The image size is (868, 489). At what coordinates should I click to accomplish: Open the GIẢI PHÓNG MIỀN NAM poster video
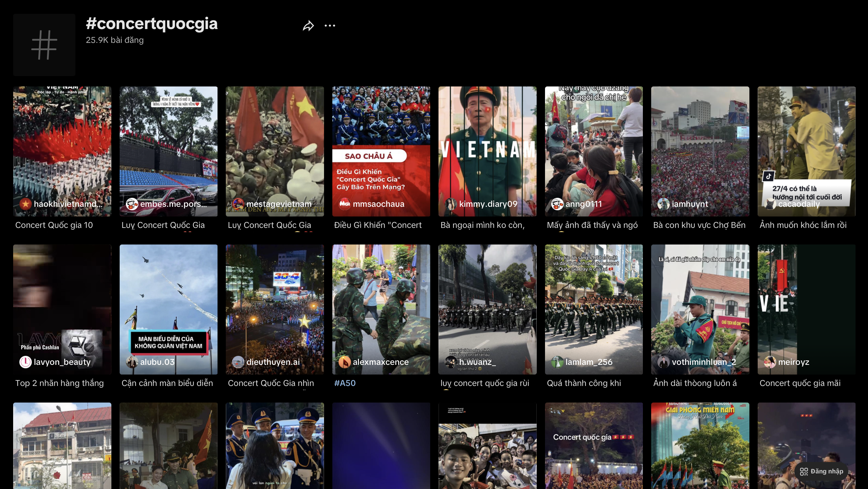(700, 446)
